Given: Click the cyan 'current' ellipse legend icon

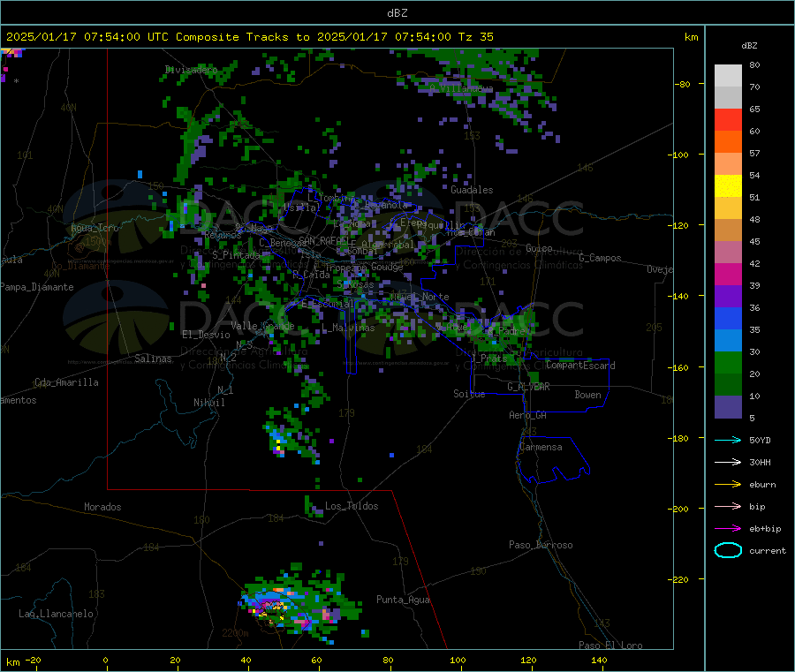Looking at the screenshot, I should click(728, 550).
